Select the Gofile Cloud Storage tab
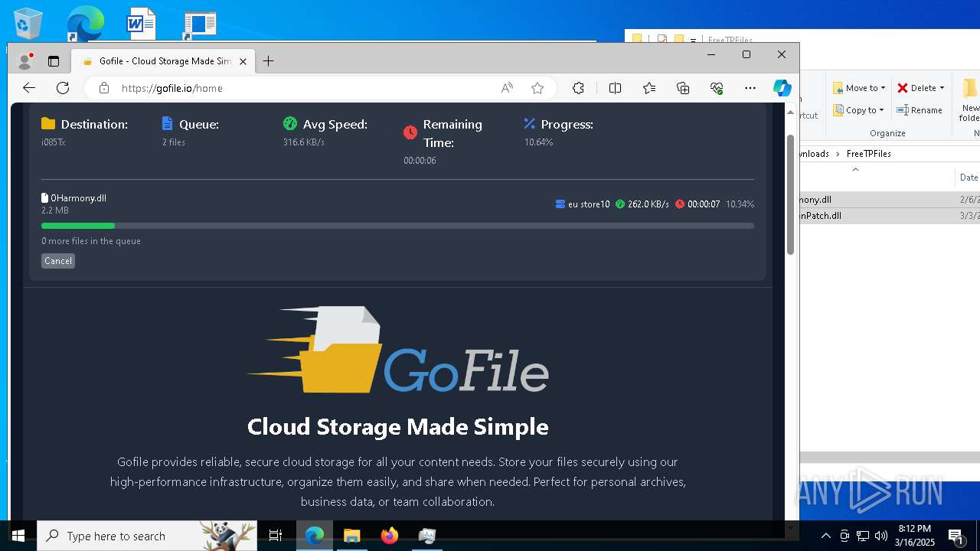The image size is (980, 551). click(164, 61)
